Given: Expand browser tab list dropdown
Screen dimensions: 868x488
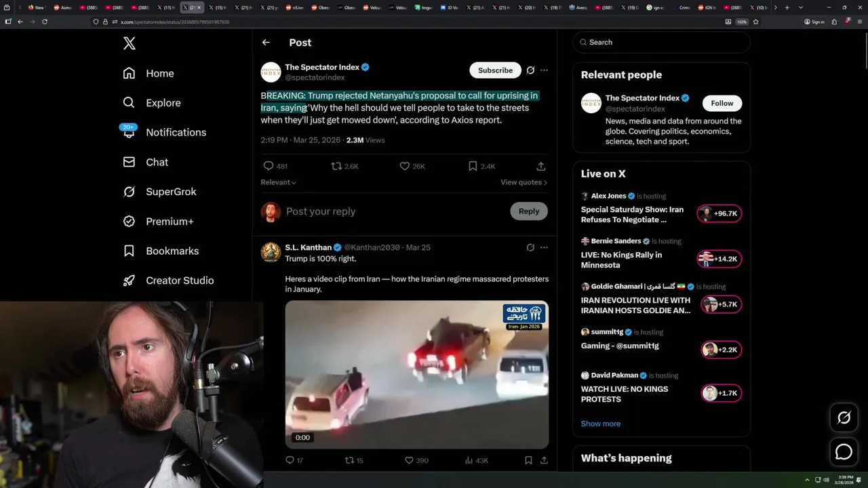Looking at the screenshot, I should [801, 7].
